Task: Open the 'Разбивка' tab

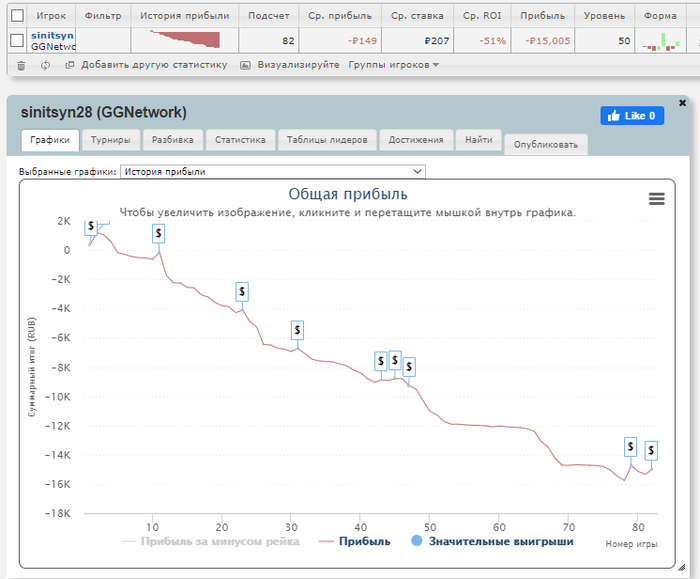Action: [173, 140]
